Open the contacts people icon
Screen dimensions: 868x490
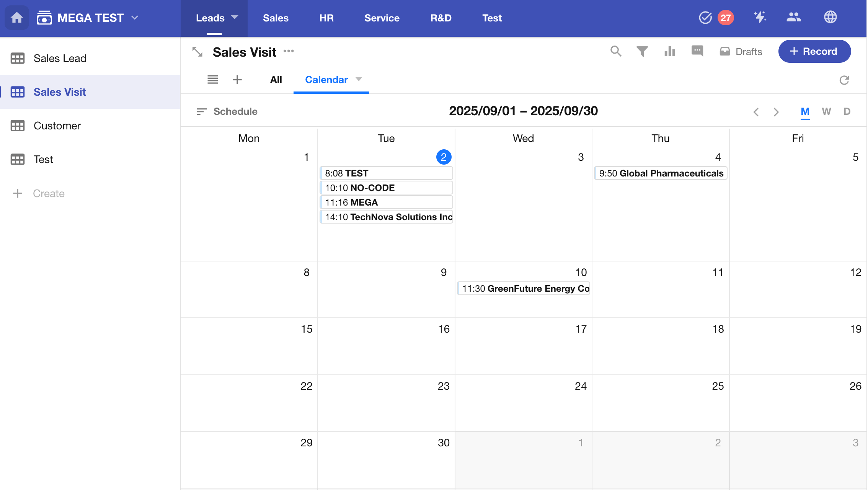tap(793, 18)
